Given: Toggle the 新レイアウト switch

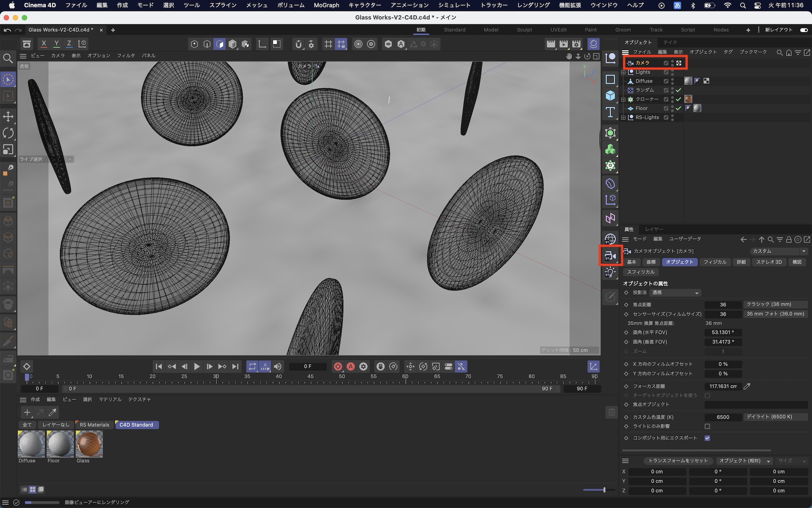Looking at the screenshot, I should [803, 30].
